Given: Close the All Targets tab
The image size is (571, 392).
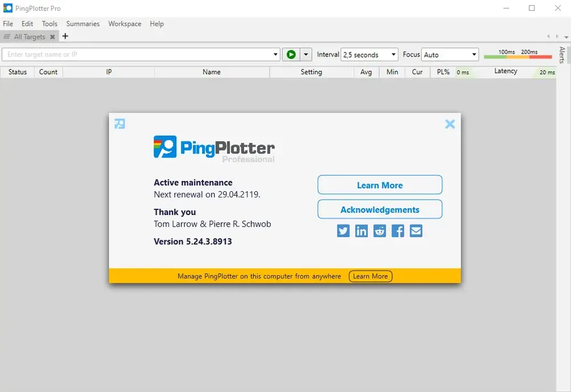Looking at the screenshot, I should point(53,37).
